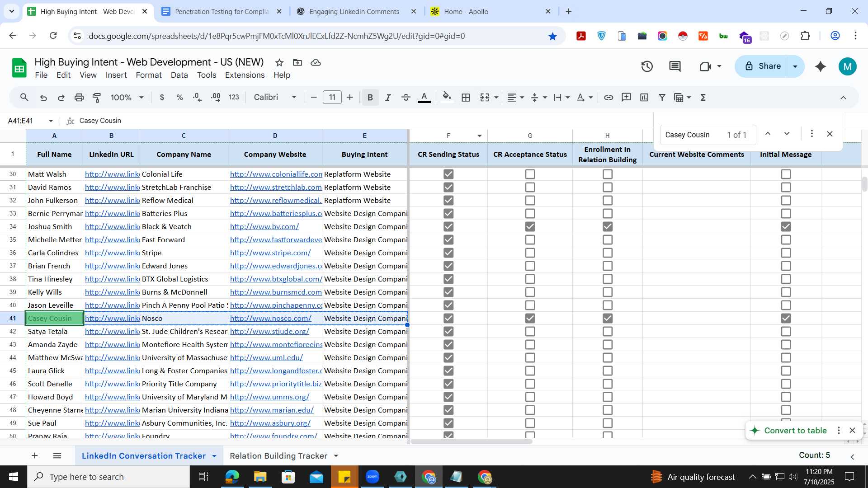Go to next search result

tap(787, 134)
